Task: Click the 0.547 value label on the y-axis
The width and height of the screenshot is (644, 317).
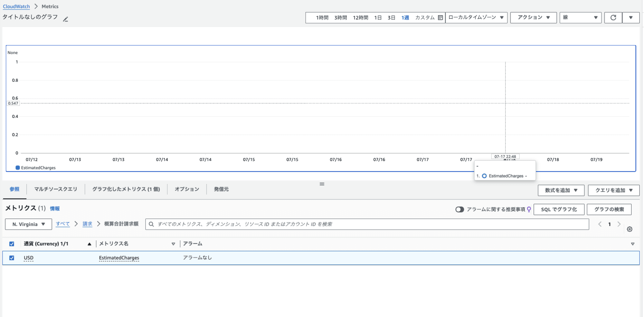Action: 13,103
